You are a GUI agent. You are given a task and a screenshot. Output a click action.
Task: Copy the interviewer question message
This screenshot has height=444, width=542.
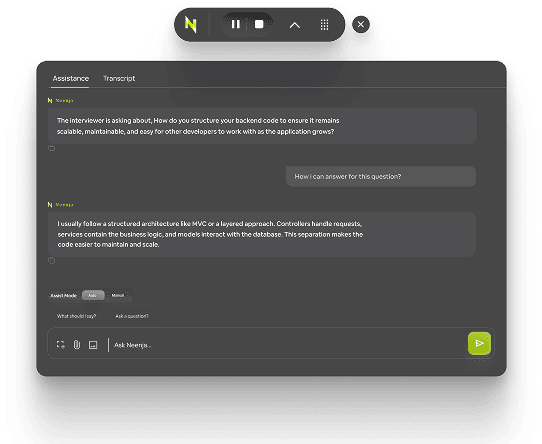(x=52, y=148)
